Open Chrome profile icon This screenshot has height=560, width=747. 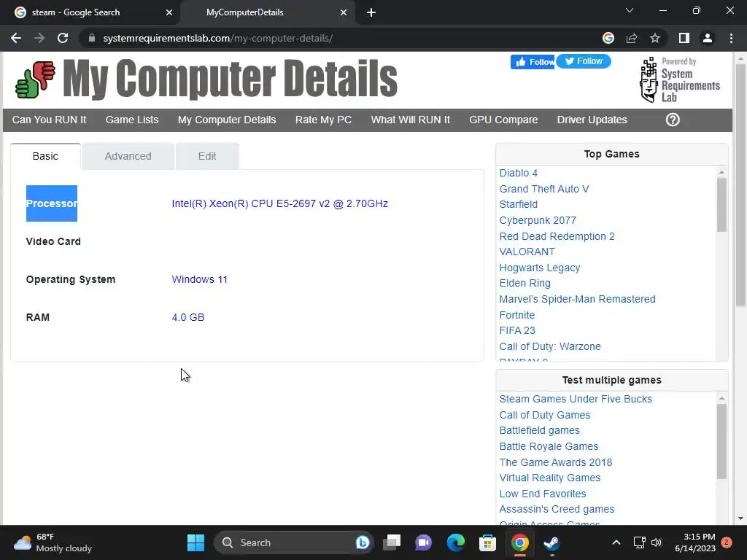click(x=708, y=38)
